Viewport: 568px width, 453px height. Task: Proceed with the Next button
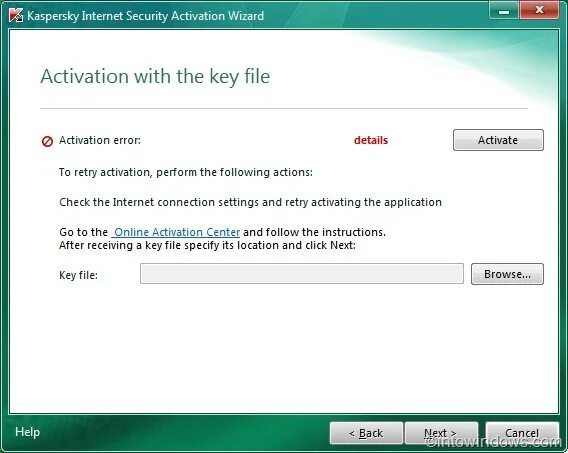[x=441, y=433]
